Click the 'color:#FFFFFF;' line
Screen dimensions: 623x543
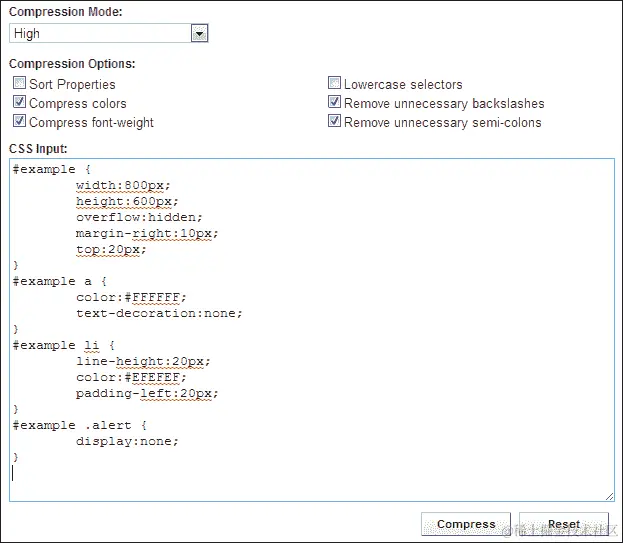(131, 297)
